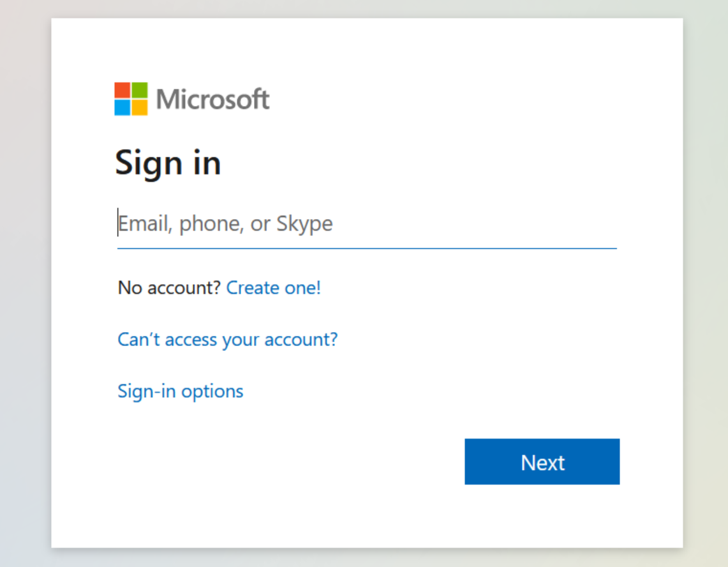Click the yellow square in the Microsoft logo
Image resolution: width=728 pixels, height=567 pixels.
coord(140,108)
